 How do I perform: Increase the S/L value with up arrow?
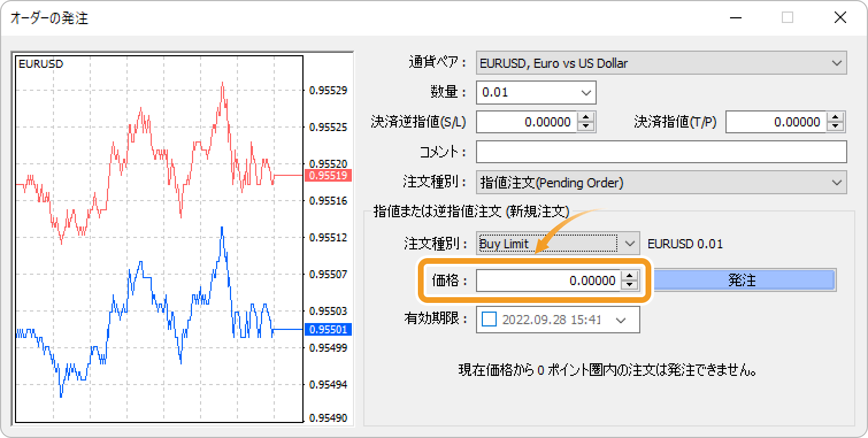[x=586, y=117]
